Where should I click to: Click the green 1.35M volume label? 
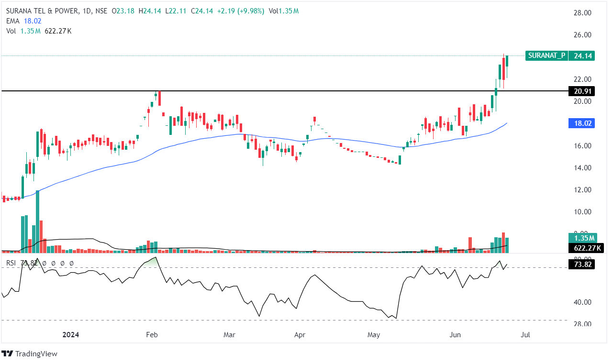tap(581, 238)
